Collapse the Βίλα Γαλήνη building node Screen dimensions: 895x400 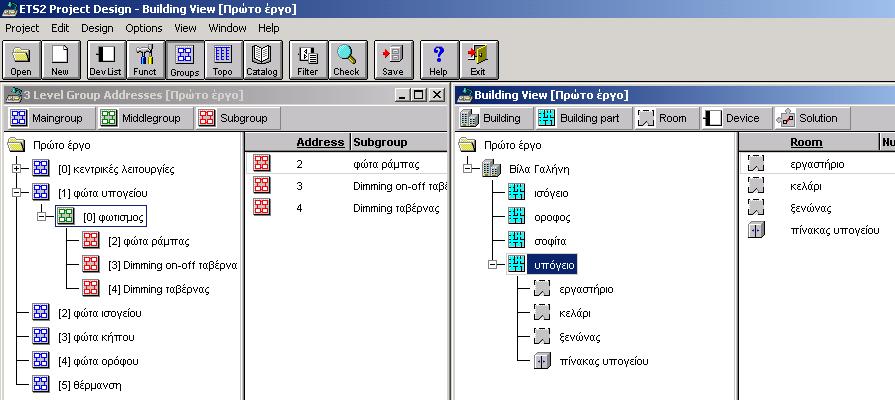click(x=468, y=169)
